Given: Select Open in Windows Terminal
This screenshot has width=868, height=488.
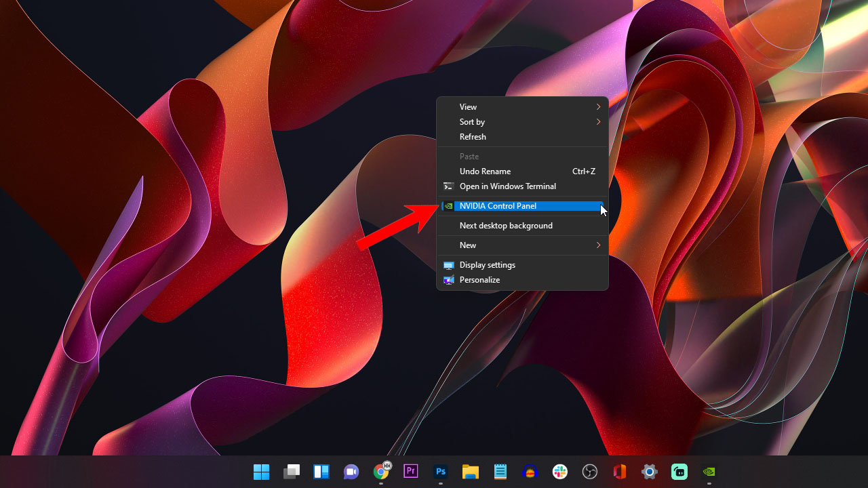Looking at the screenshot, I should pyautogui.click(x=522, y=186).
